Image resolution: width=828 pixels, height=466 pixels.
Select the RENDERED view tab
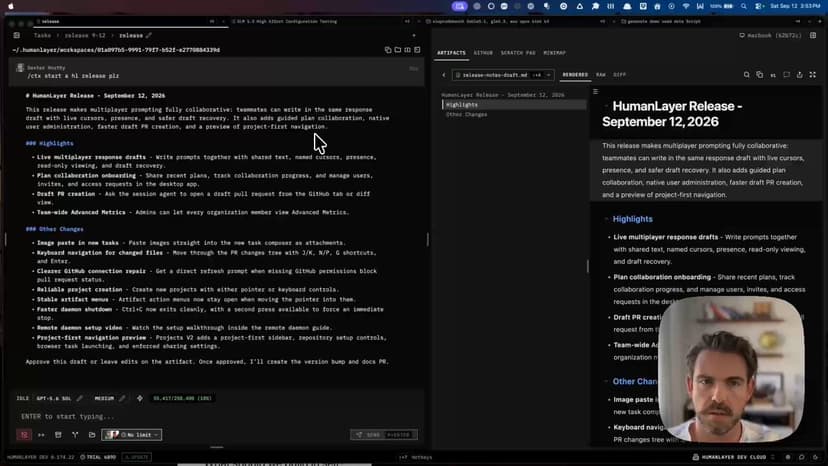click(x=575, y=75)
